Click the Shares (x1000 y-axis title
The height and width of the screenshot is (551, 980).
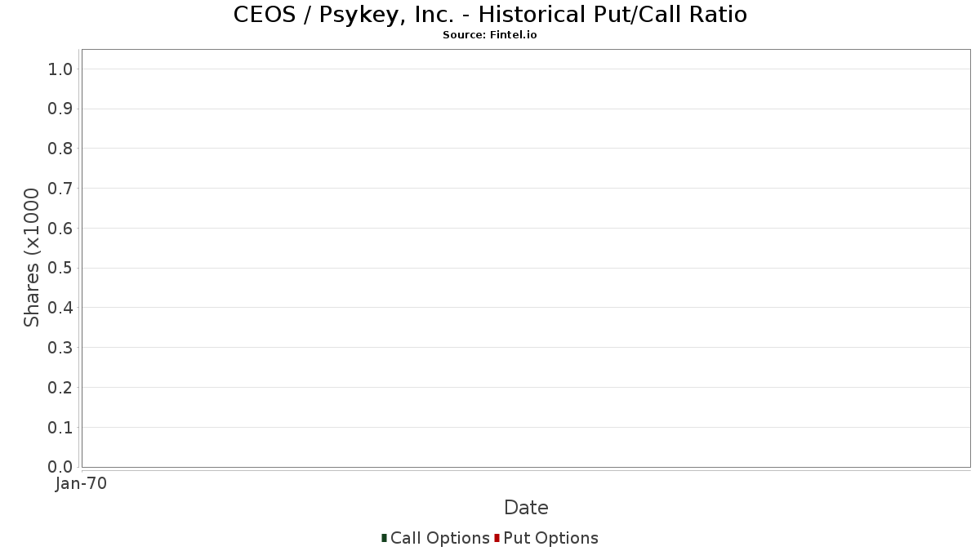32,257
